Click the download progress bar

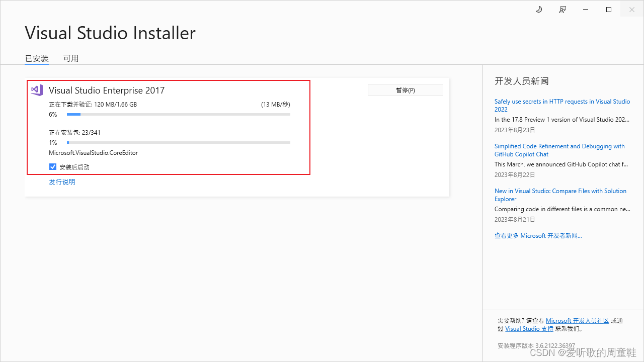coord(179,114)
